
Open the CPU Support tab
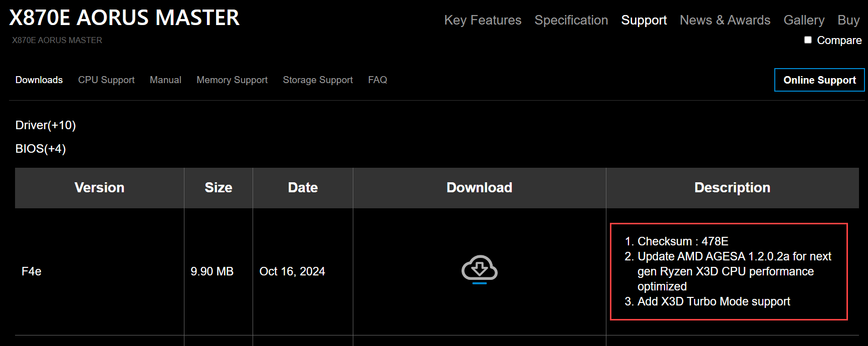tap(106, 80)
